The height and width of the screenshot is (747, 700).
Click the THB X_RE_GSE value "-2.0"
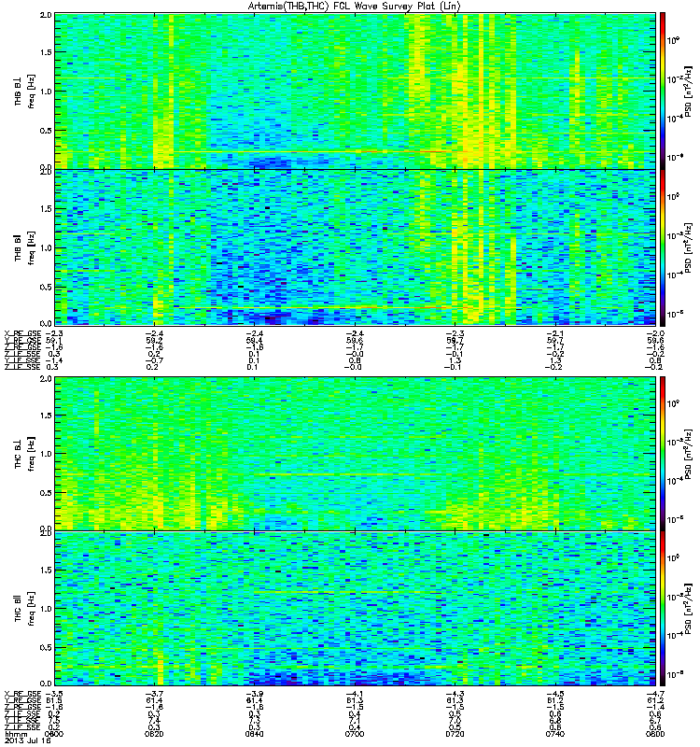[x=656, y=333]
